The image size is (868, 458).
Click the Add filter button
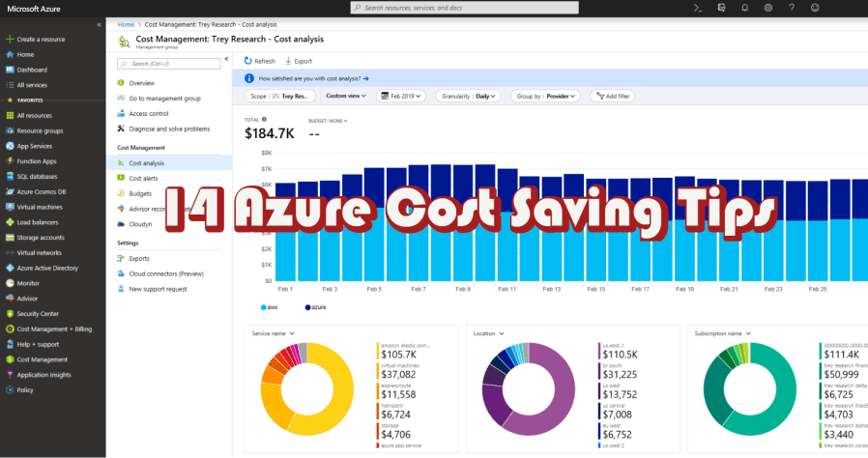coord(613,97)
